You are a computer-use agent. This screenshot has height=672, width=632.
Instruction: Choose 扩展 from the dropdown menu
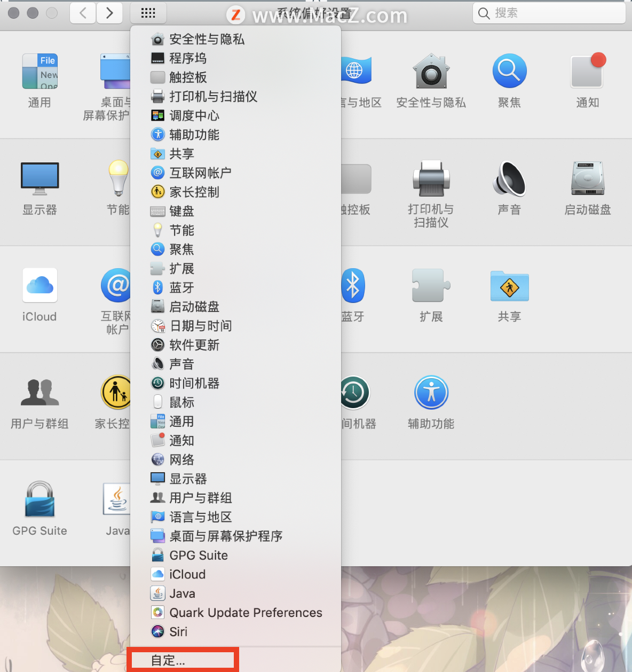[x=235, y=269]
